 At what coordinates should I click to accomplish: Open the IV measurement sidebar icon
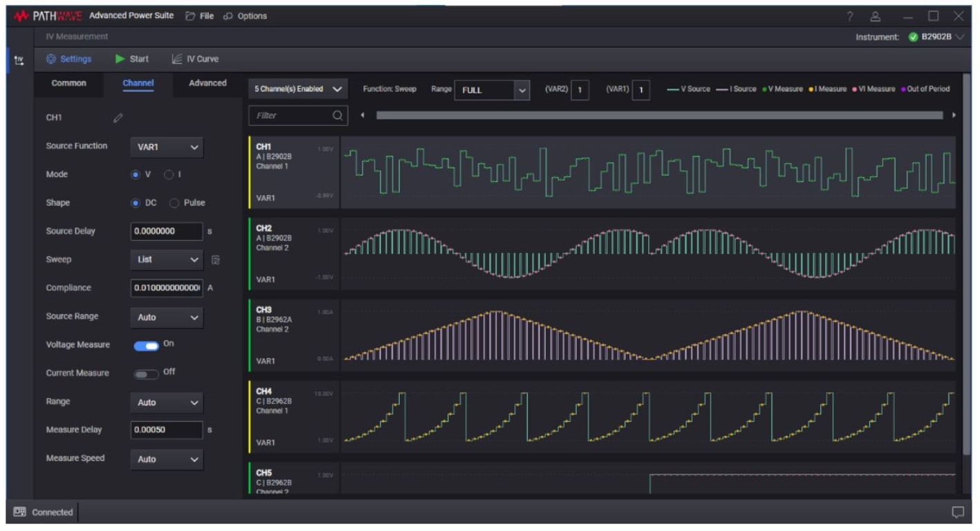(19, 61)
